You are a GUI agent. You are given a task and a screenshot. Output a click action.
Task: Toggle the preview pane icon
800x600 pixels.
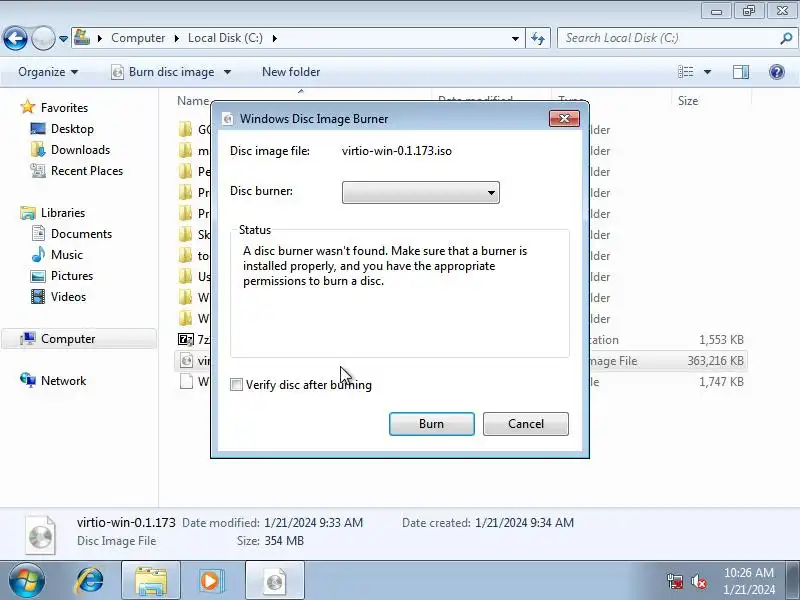point(741,72)
